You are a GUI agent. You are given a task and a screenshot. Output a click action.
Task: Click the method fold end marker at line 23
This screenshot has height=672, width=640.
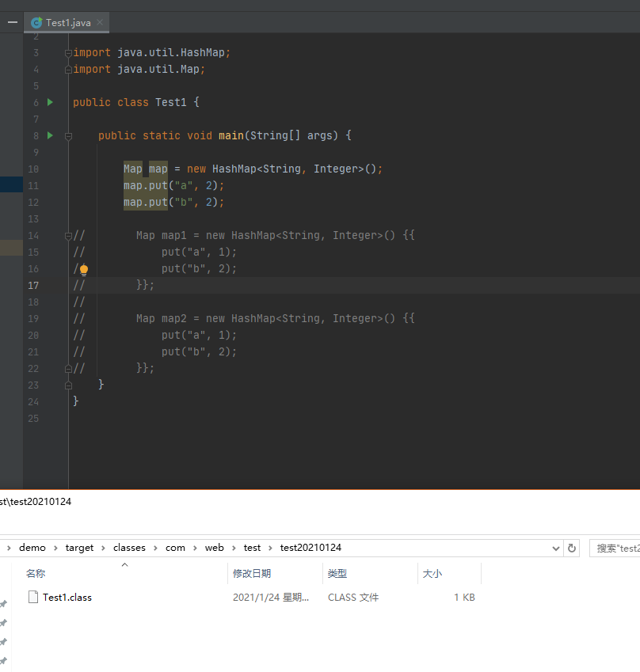point(68,385)
